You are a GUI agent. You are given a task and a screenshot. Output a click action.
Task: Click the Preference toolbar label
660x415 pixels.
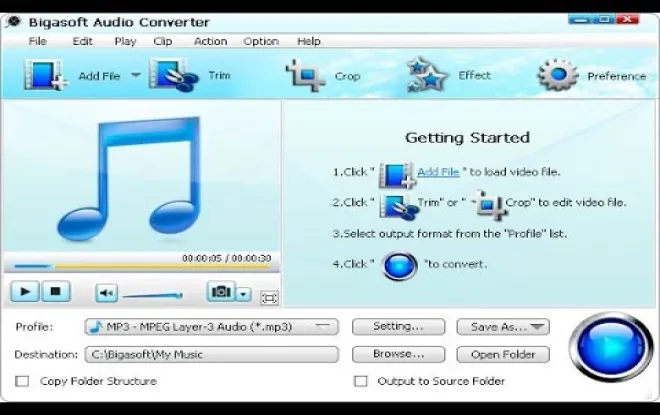click(617, 76)
